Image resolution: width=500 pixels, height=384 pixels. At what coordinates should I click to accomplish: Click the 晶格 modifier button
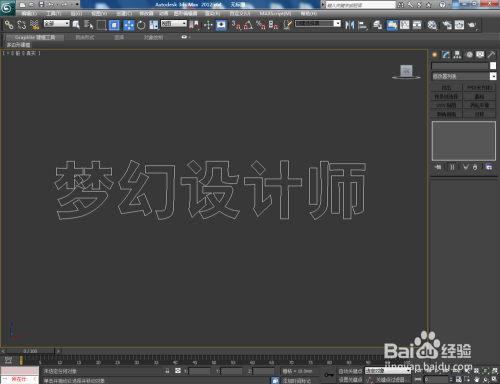479,97
